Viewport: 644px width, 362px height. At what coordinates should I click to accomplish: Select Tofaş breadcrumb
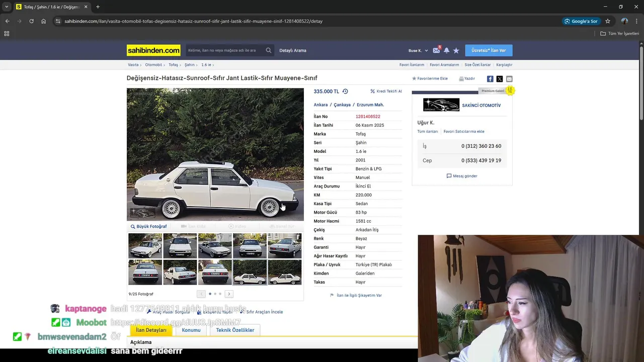click(x=173, y=65)
